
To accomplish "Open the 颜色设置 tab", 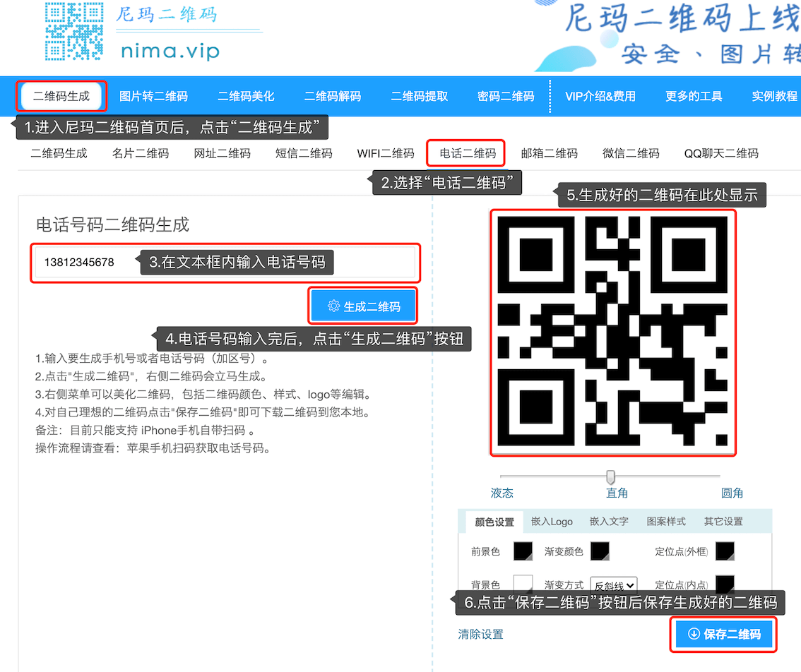I will pos(494,522).
